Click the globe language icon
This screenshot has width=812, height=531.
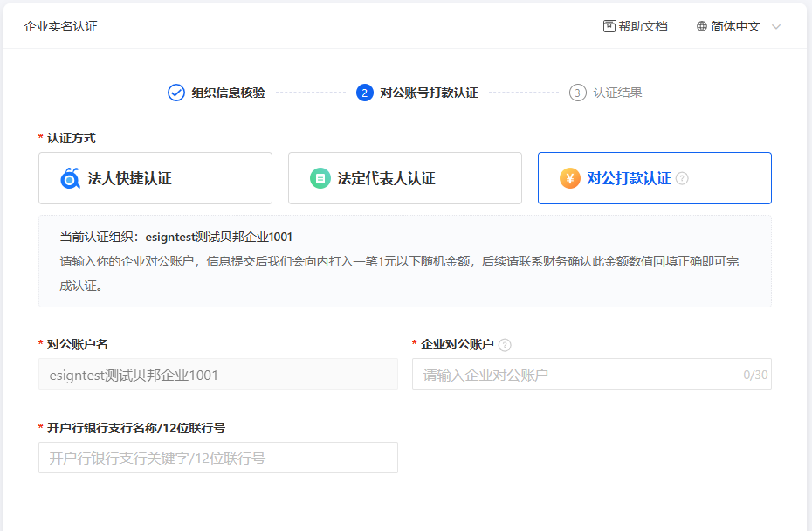[702, 26]
